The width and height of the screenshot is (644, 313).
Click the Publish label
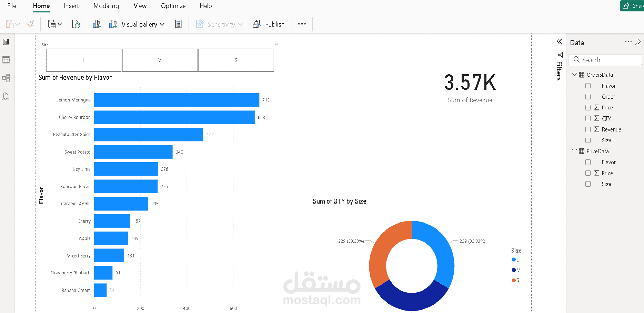275,24
